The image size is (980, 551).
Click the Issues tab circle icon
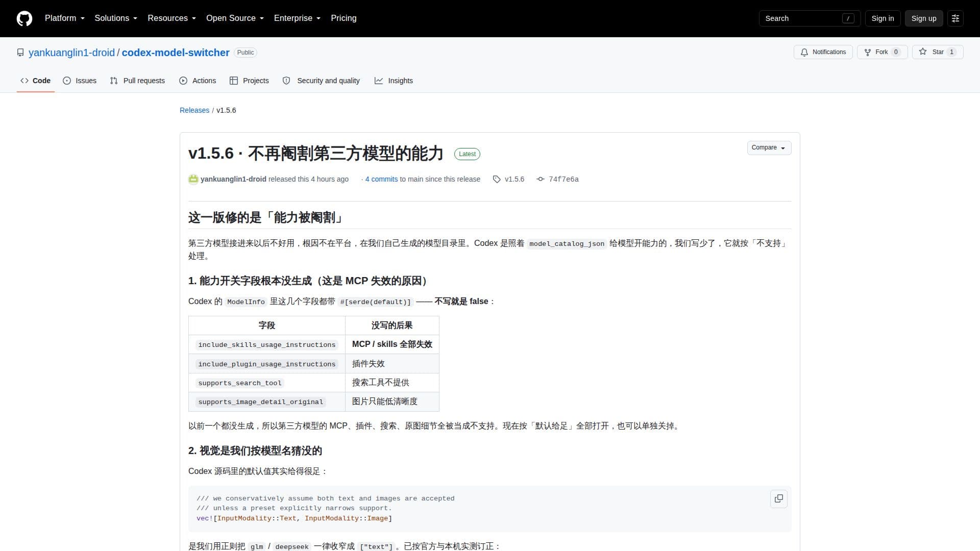click(x=67, y=81)
